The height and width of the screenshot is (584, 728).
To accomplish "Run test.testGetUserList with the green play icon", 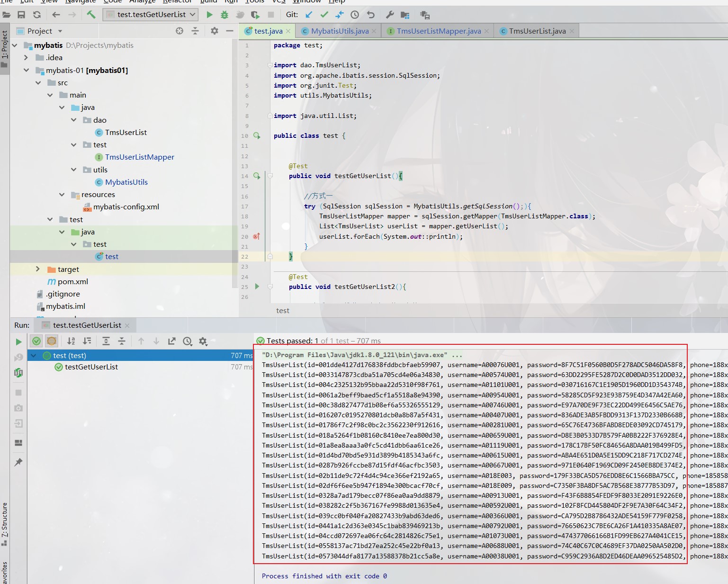I will tap(209, 15).
